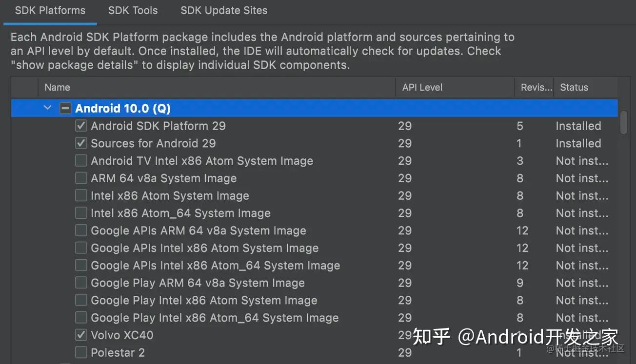Click the Name column header
The width and height of the screenshot is (636, 364).
[x=57, y=87]
